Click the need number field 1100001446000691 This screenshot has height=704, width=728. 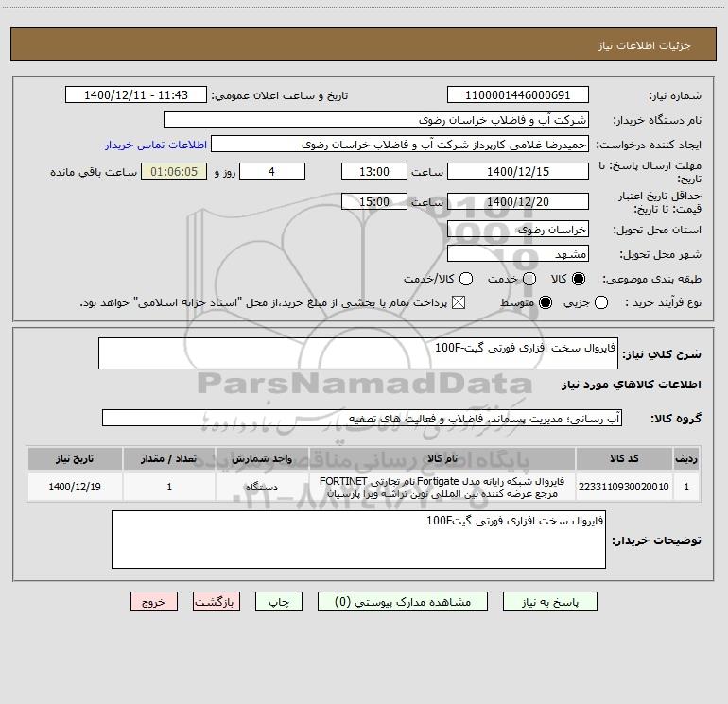coord(518,94)
